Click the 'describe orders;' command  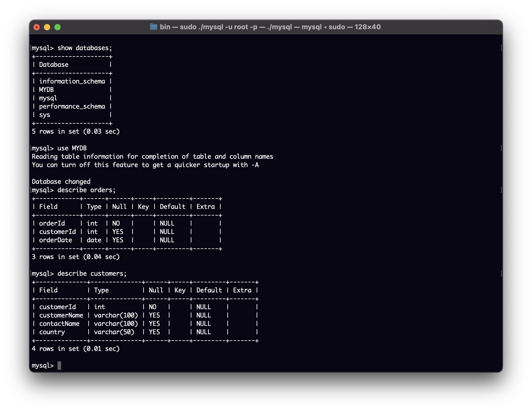74,190
